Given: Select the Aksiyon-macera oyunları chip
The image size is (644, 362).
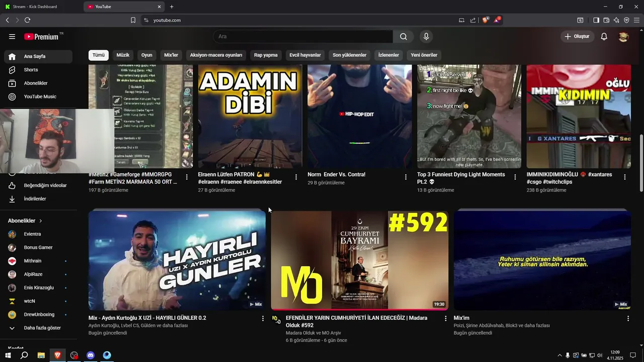Looking at the screenshot, I should (x=216, y=55).
